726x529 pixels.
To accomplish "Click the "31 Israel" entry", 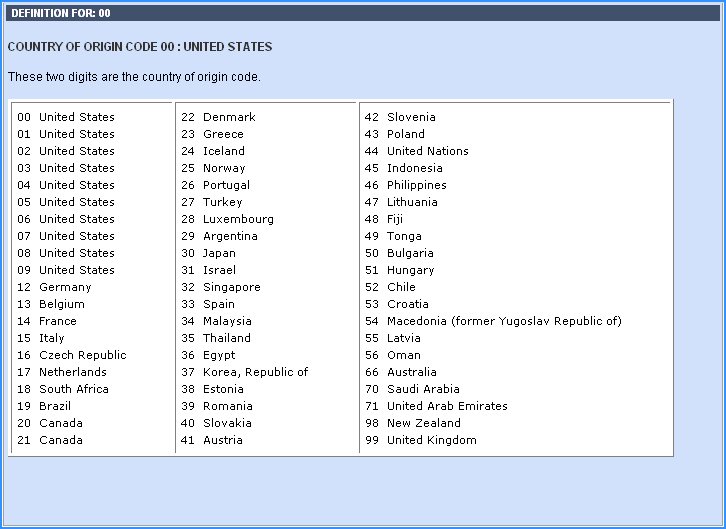I will point(208,270).
